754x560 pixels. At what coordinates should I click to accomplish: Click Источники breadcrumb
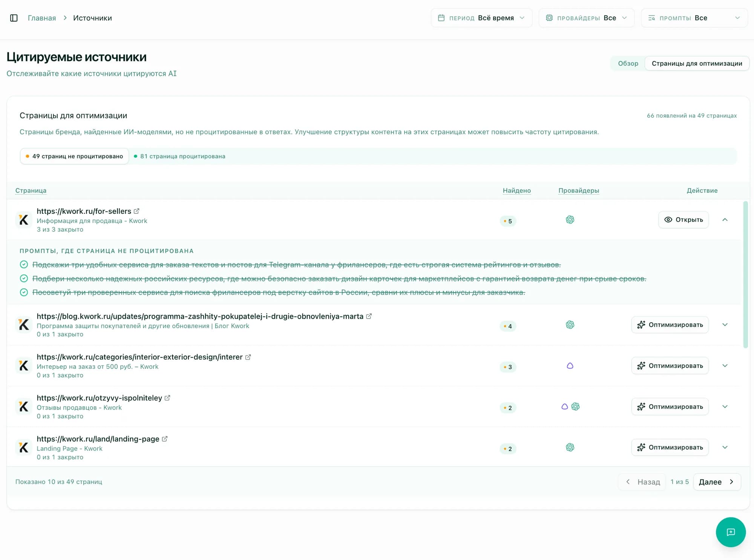92,18
